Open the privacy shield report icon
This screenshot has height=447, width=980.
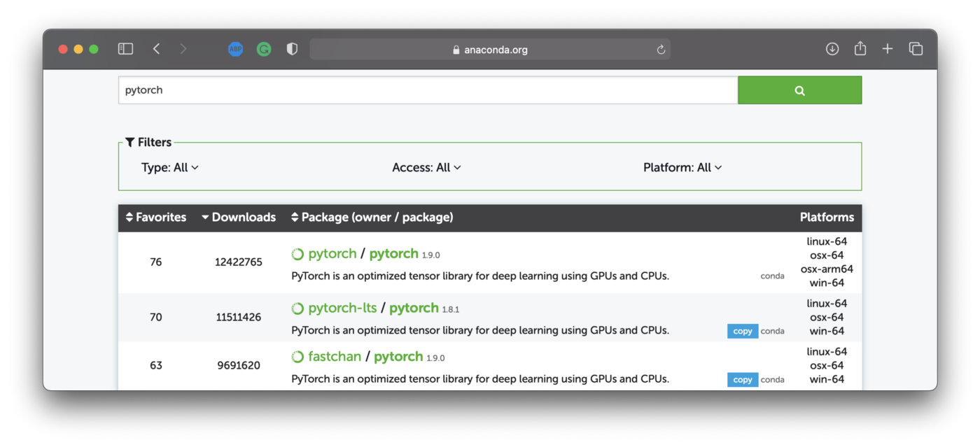(292, 49)
